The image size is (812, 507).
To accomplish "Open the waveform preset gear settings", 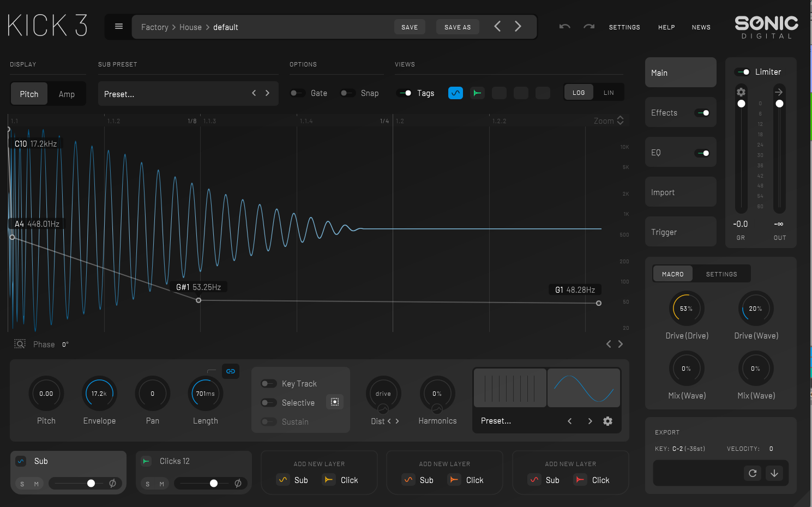I will point(608,421).
